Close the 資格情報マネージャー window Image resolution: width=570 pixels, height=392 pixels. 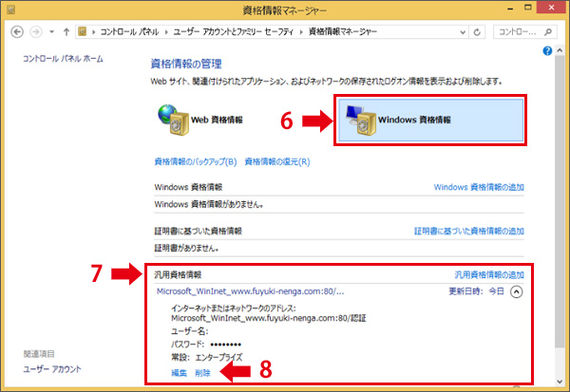(x=551, y=8)
